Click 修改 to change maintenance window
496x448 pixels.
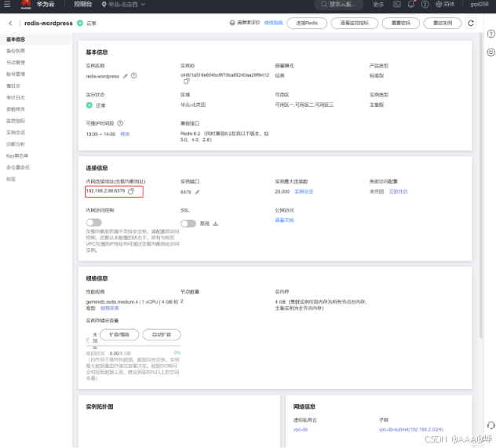click(x=125, y=134)
